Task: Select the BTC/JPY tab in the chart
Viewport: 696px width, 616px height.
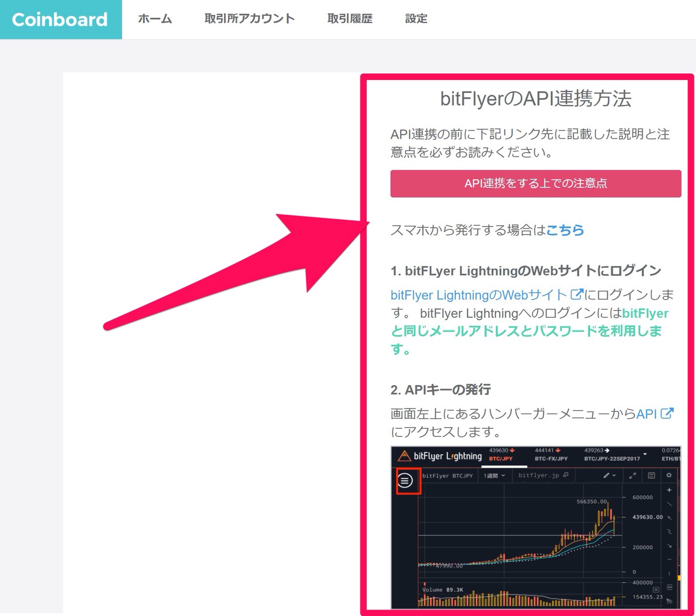Action: (x=501, y=455)
